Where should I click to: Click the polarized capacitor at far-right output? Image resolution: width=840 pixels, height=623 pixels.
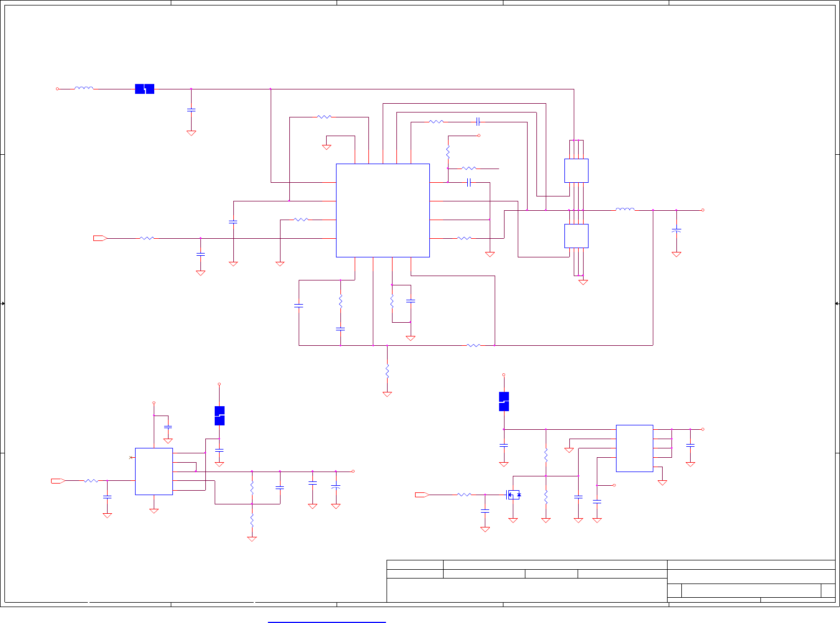pyautogui.click(x=676, y=231)
